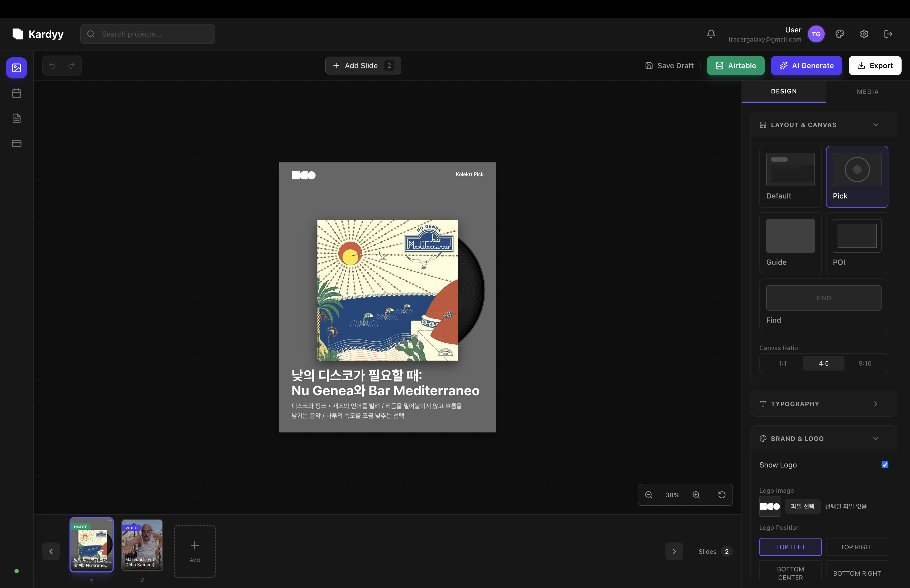Viewport: 910px width, 588px height.
Task: Collapse the Brand & Logo section
Action: pos(875,438)
